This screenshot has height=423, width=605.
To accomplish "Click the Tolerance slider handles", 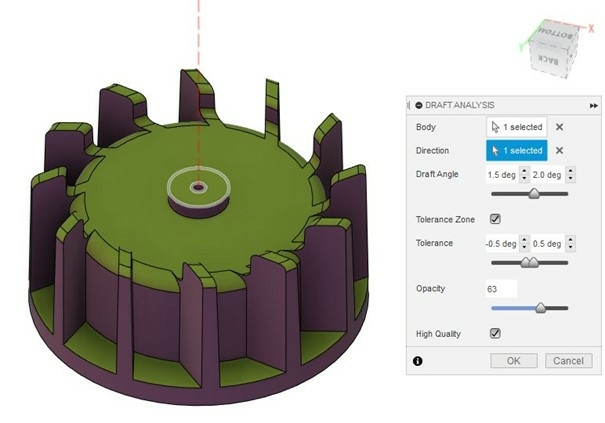I will 529,262.
